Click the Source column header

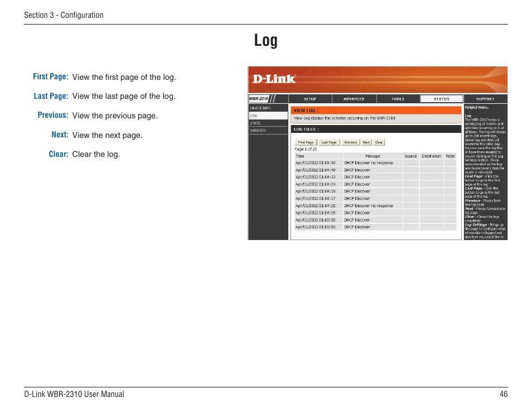coord(410,156)
